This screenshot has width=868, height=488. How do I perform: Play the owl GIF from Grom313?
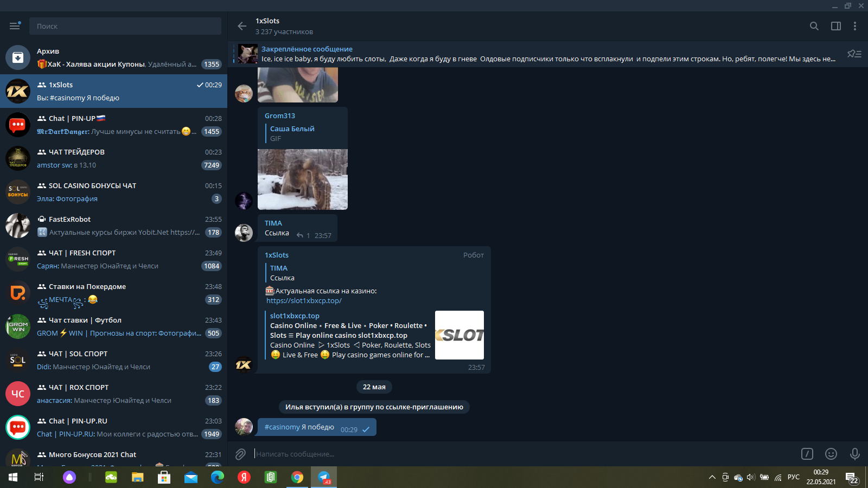pos(303,179)
